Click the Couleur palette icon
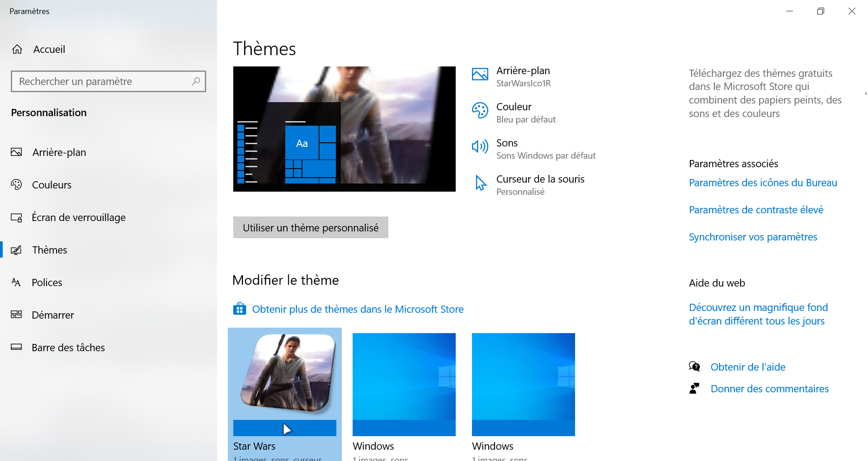Viewport: 868px width, 461px height. click(x=480, y=111)
